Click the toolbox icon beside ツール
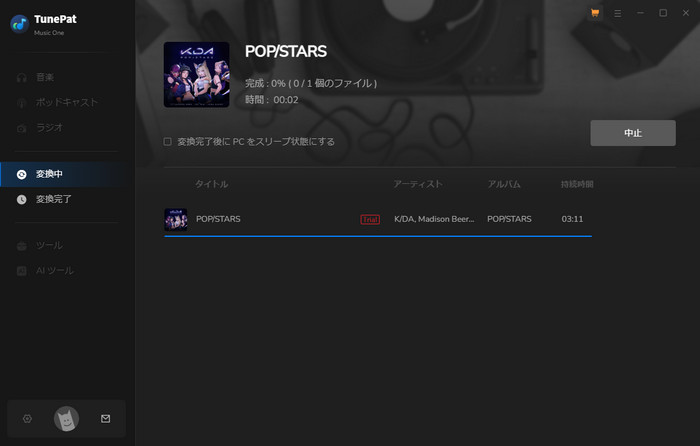Image resolution: width=700 pixels, height=446 pixels. [x=21, y=246]
